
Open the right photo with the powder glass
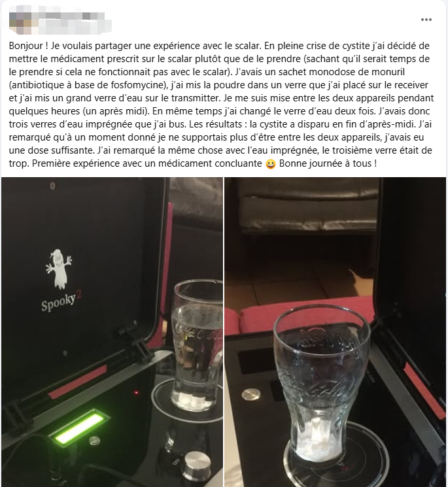click(x=336, y=332)
